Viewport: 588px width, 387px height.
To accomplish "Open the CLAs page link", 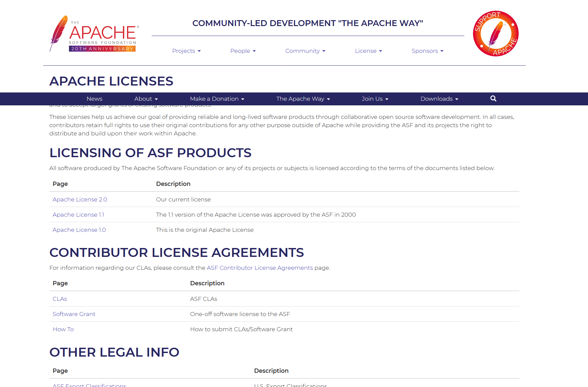I will coord(60,299).
